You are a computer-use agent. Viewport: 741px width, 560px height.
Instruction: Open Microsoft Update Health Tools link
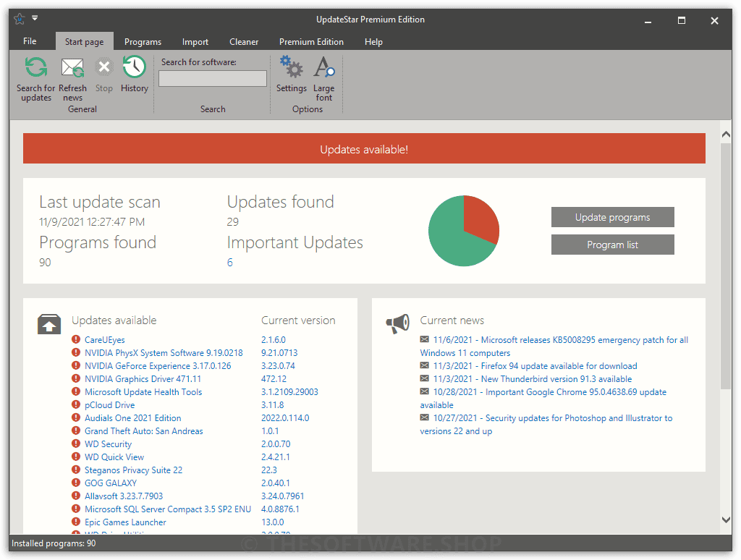coord(143,391)
